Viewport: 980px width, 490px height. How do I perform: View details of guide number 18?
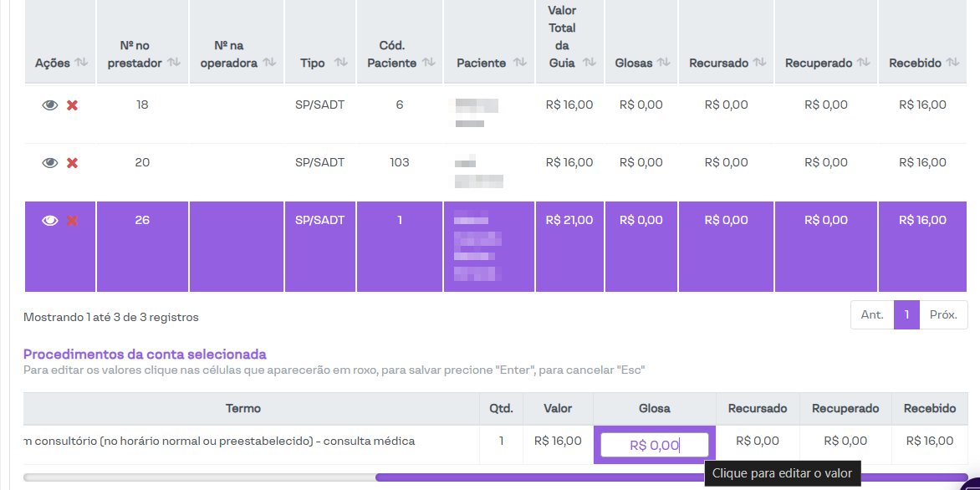(50, 105)
